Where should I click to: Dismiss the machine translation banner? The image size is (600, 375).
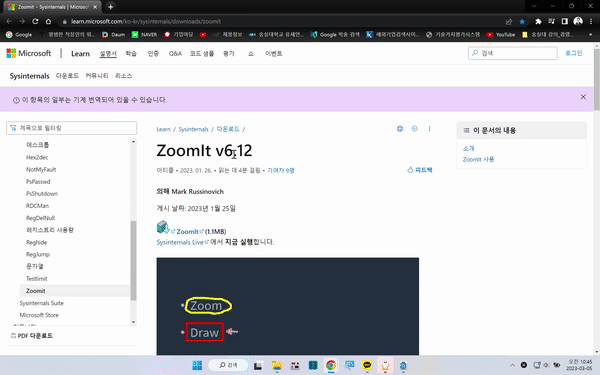tap(583, 97)
